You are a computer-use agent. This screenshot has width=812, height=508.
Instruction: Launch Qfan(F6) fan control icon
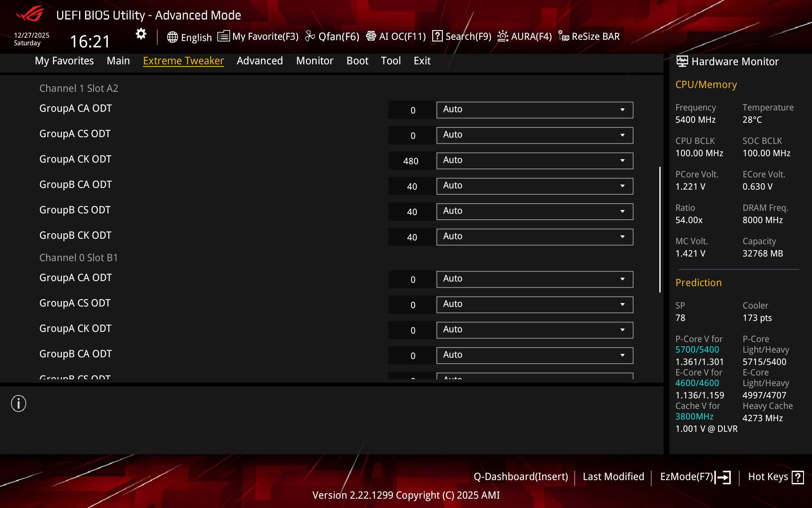click(310, 36)
